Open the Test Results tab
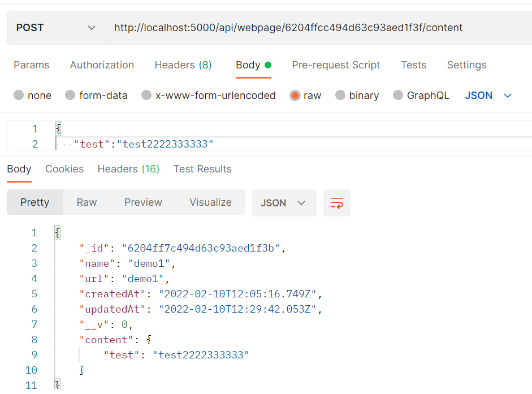 coord(202,169)
